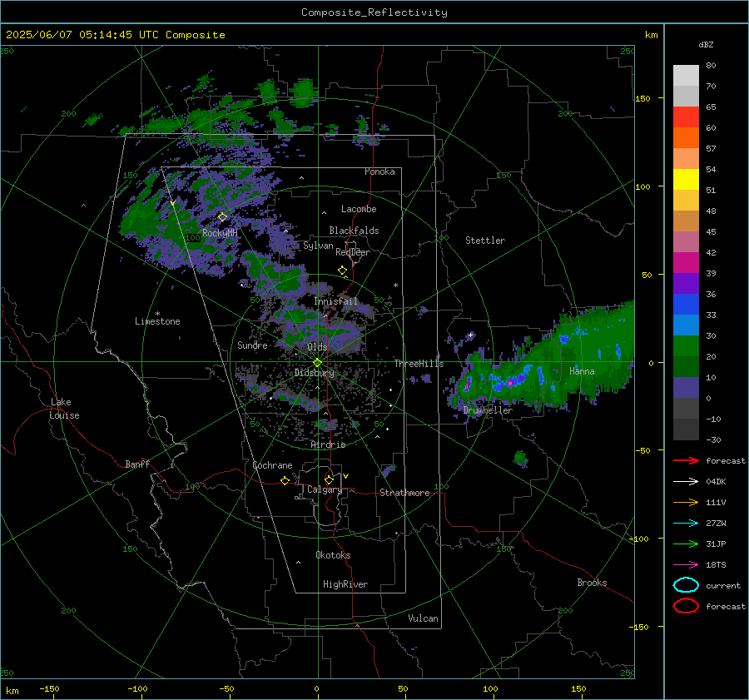
Task: Select the dark gray swatch above -30
Action: 686,429
